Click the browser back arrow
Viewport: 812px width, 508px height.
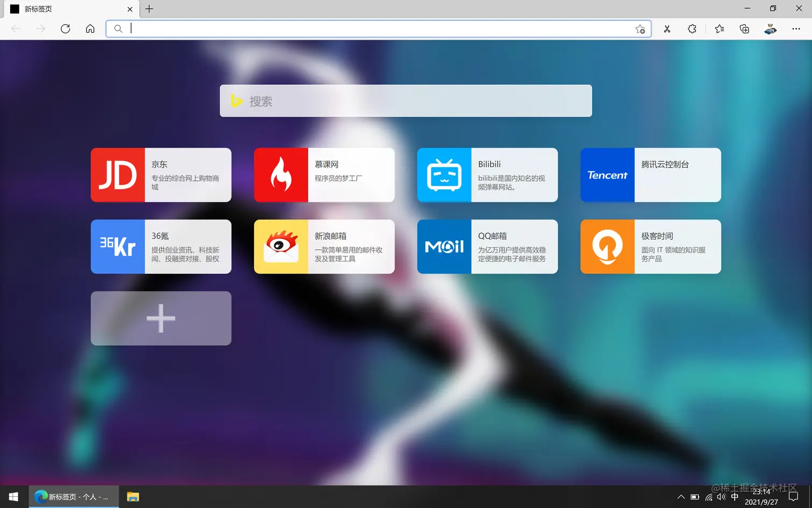[x=16, y=28]
